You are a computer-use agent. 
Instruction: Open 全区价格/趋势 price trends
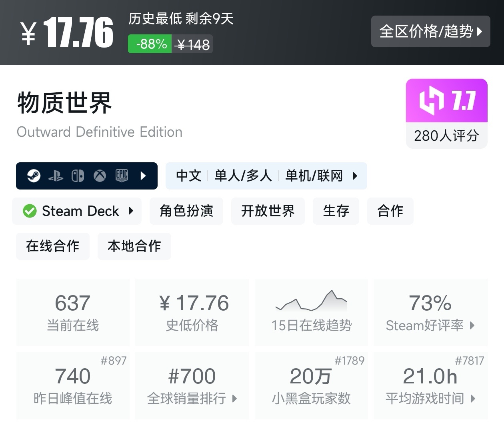(430, 32)
